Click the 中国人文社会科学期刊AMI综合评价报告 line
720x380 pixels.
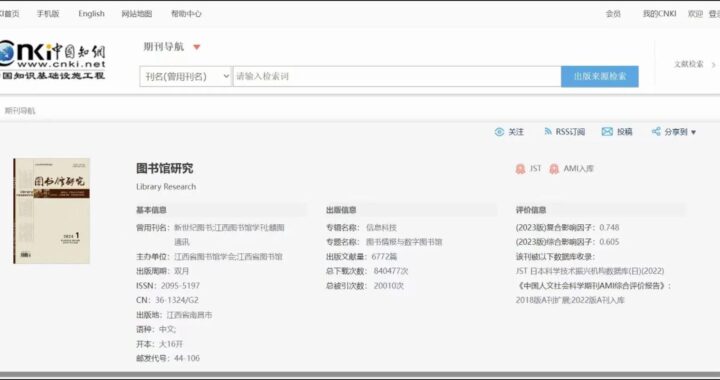593,285
